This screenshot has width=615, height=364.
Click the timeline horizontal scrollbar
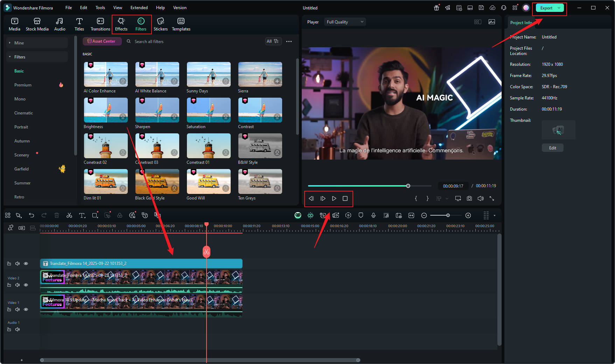pyautogui.click(x=200, y=360)
